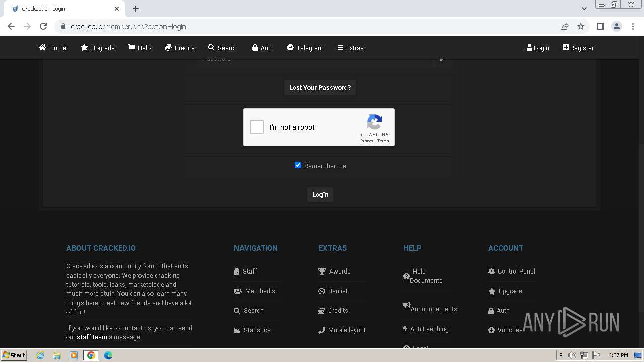Open Credits in the top navigation

[180, 48]
